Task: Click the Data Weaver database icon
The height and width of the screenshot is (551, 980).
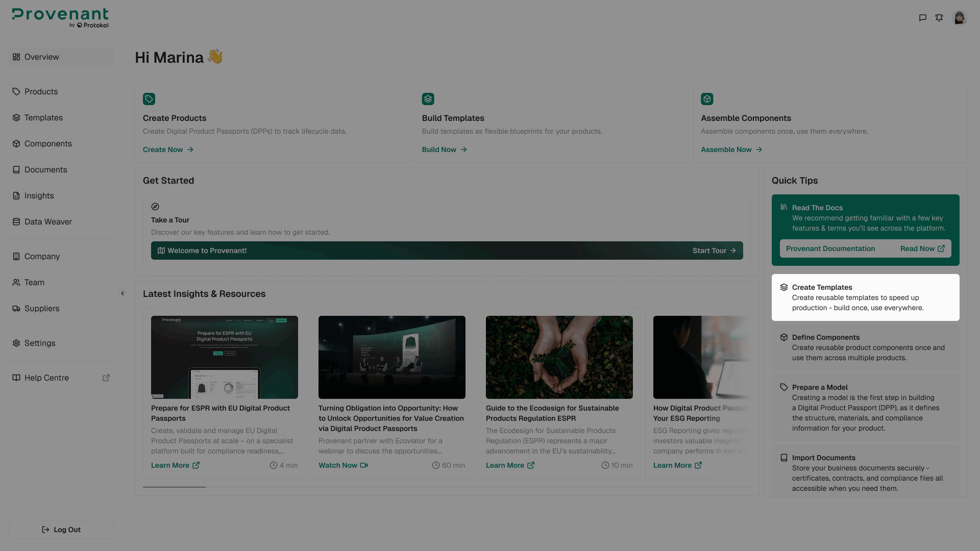Action: [x=16, y=222]
